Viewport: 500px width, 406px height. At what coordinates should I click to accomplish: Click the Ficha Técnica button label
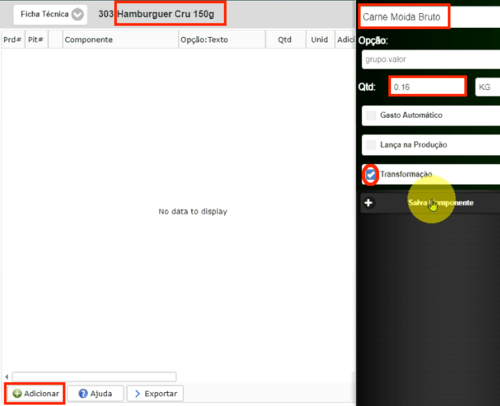44,14
